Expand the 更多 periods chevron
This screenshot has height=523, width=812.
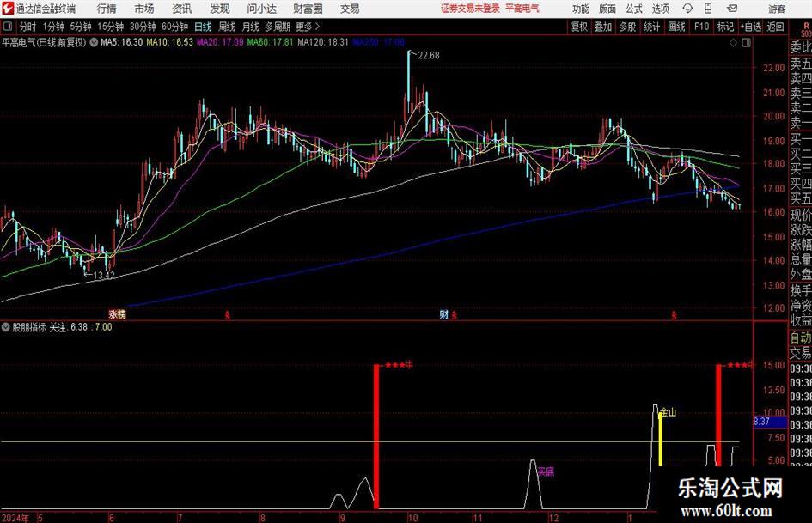pyautogui.click(x=317, y=27)
